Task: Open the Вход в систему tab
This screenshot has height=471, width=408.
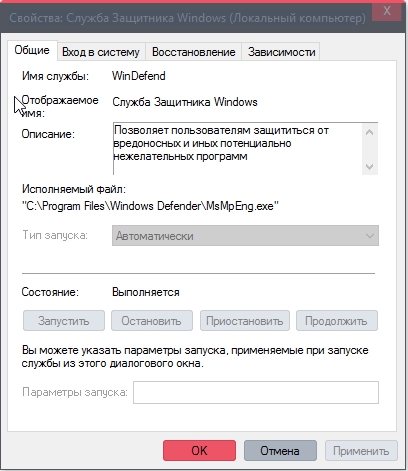Action: (x=101, y=52)
